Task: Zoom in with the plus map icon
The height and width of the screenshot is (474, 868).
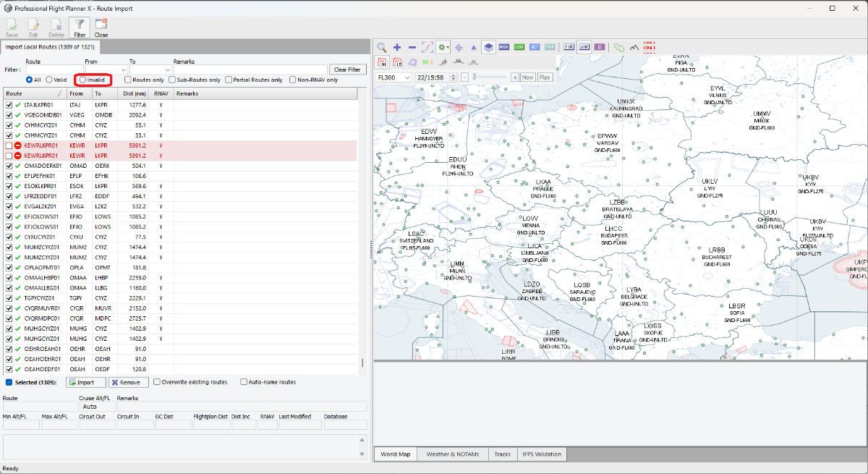Action: 397,47
